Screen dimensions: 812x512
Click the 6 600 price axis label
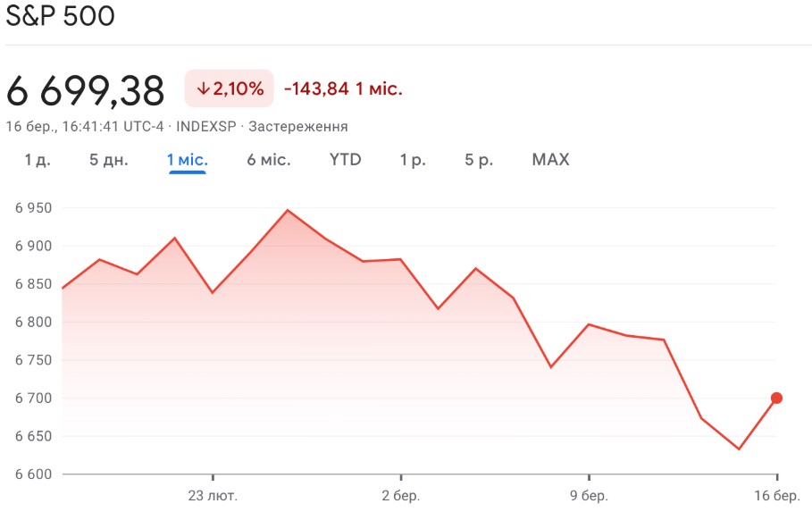coord(33,474)
